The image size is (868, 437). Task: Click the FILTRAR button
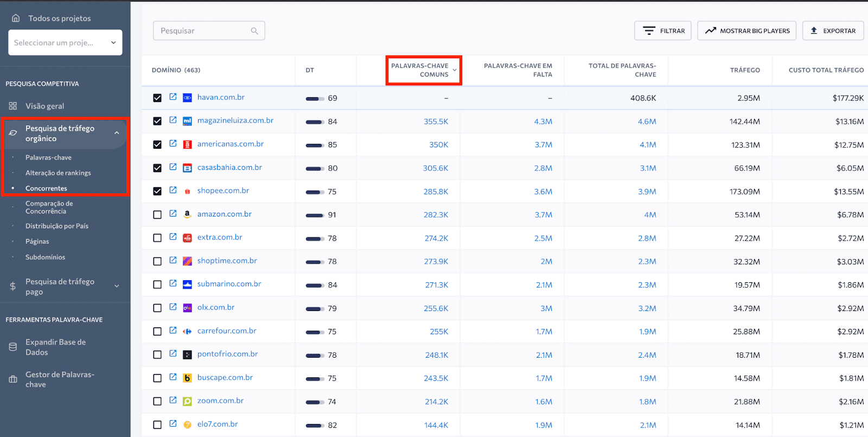click(663, 31)
